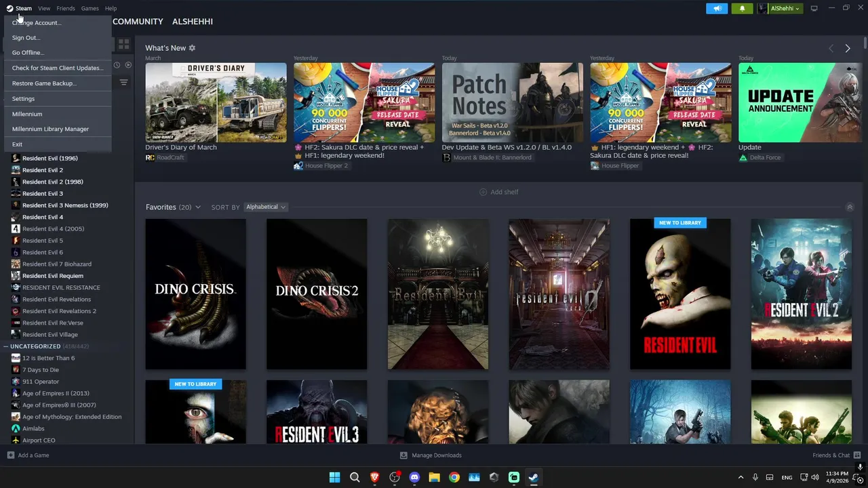This screenshot has width=868, height=488.
Task: Go to next What's New page
Action: 847,48
